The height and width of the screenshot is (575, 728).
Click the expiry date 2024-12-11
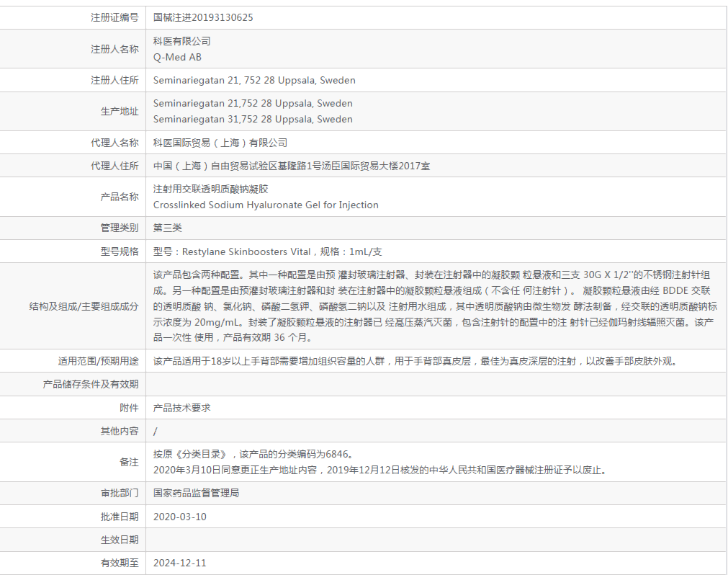180,563
